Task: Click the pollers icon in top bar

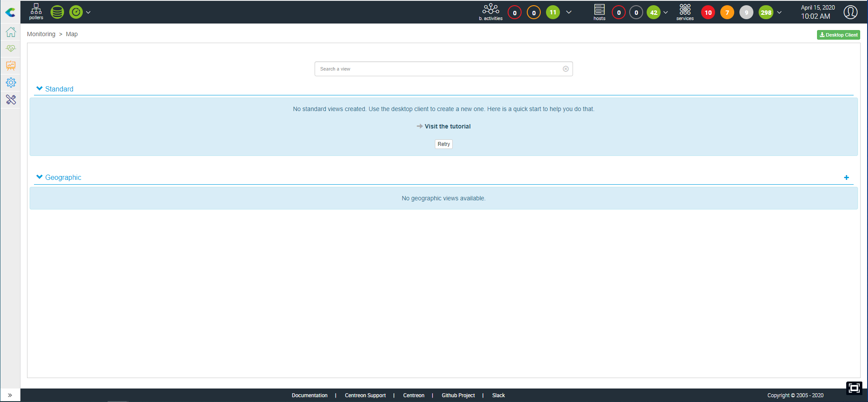Action: click(36, 11)
